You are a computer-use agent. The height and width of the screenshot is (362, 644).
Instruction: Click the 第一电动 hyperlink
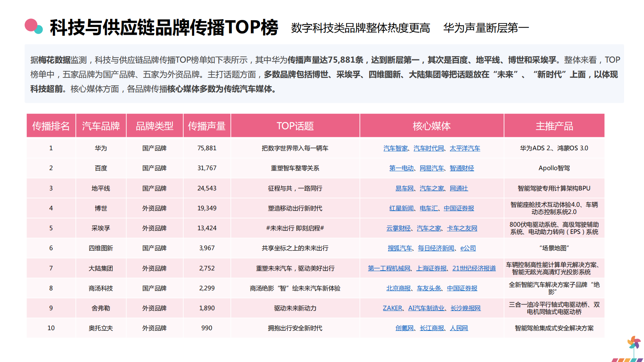coord(401,168)
